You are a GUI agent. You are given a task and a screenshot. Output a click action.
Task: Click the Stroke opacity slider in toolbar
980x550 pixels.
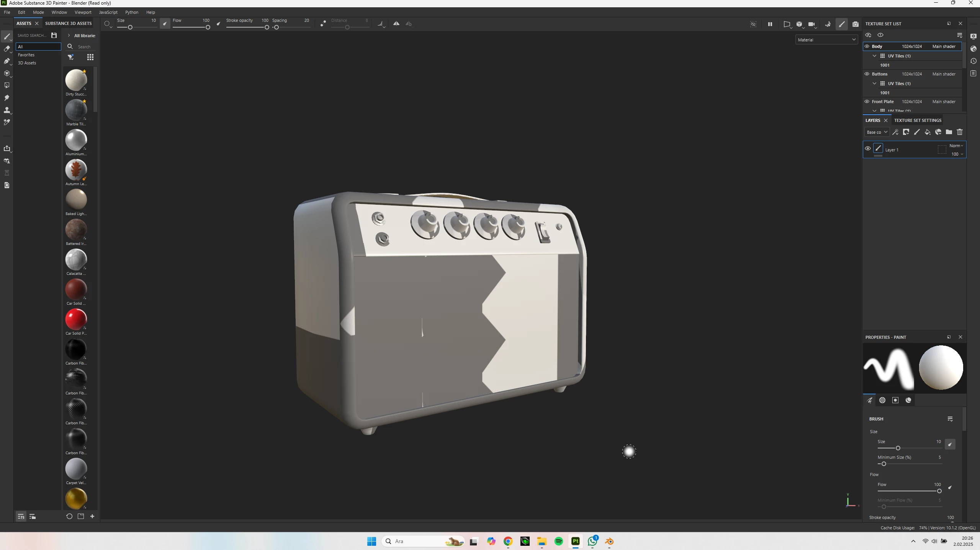(x=247, y=27)
